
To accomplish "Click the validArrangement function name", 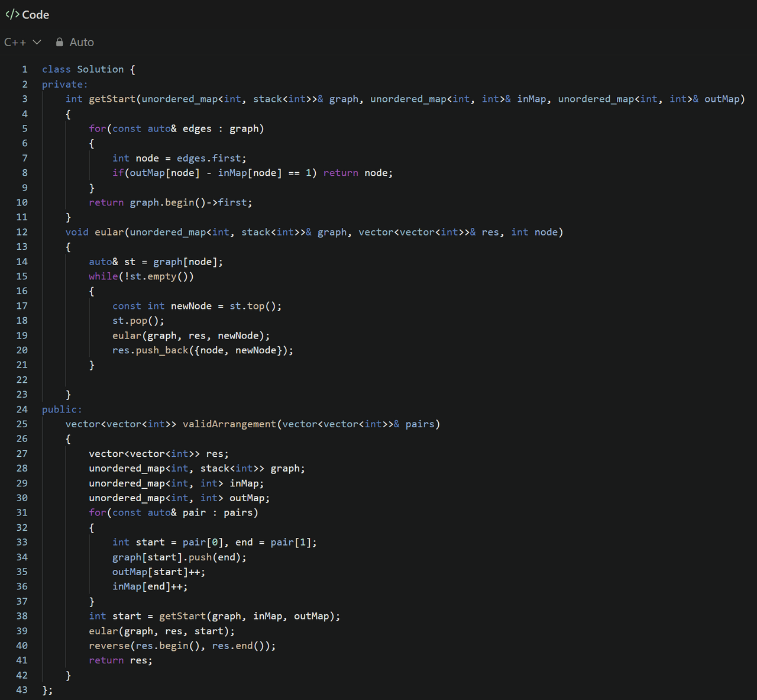I will [x=229, y=424].
